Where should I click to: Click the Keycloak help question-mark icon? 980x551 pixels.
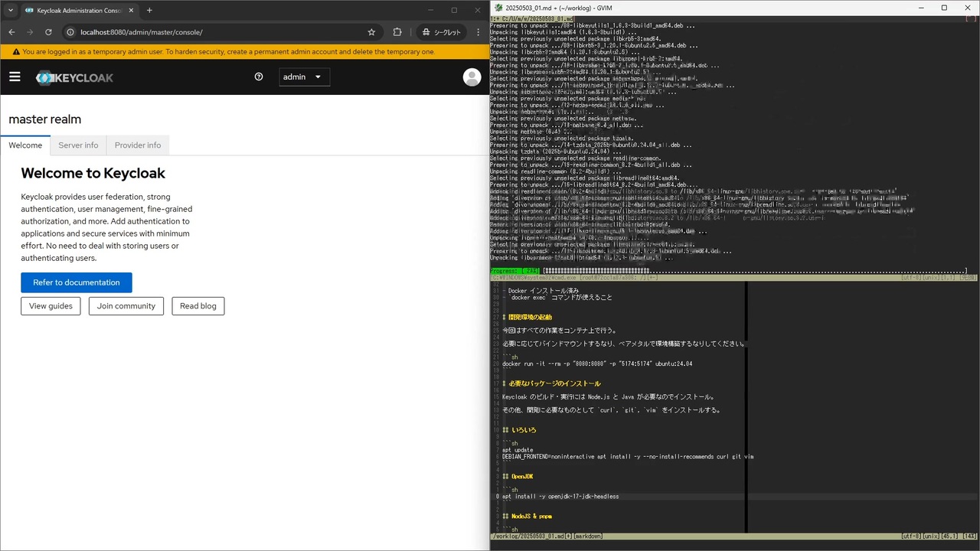(x=259, y=77)
